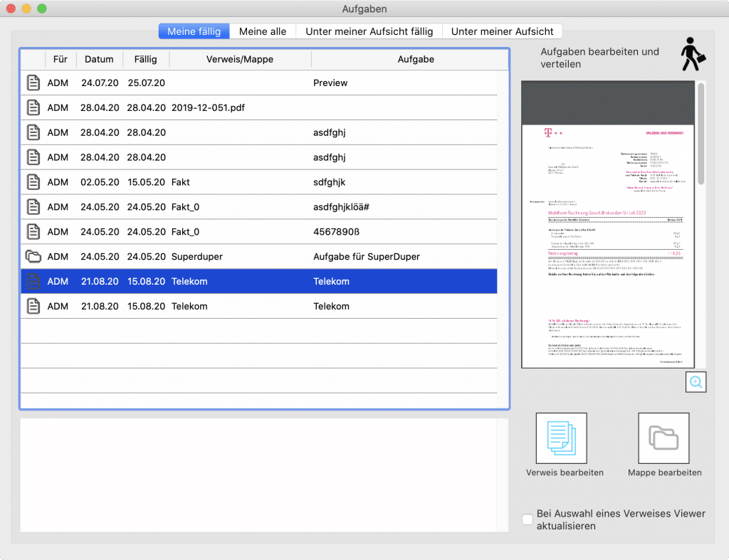Click the date '02.05.20' in the Fakt row
This screenshot has height=560, width=729.
tap(100, 182)
